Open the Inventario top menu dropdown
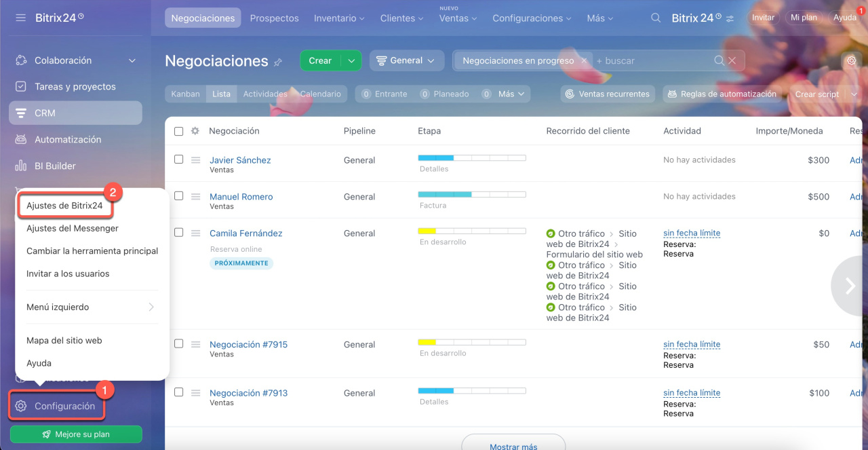Image resolution: width=868 pixels, height=450 pixels. (339, 18)
